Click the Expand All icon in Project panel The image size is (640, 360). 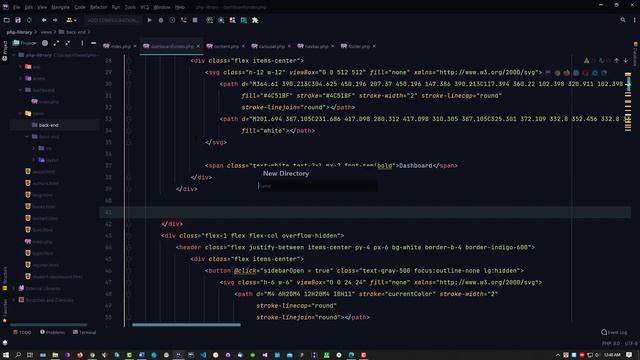pos(56,43)
